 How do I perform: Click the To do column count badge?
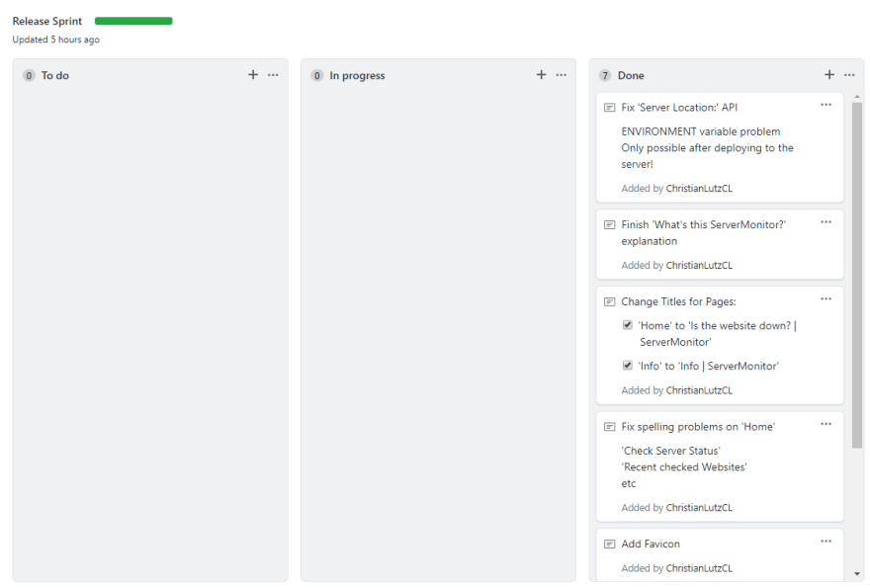[x=29, y=75]
